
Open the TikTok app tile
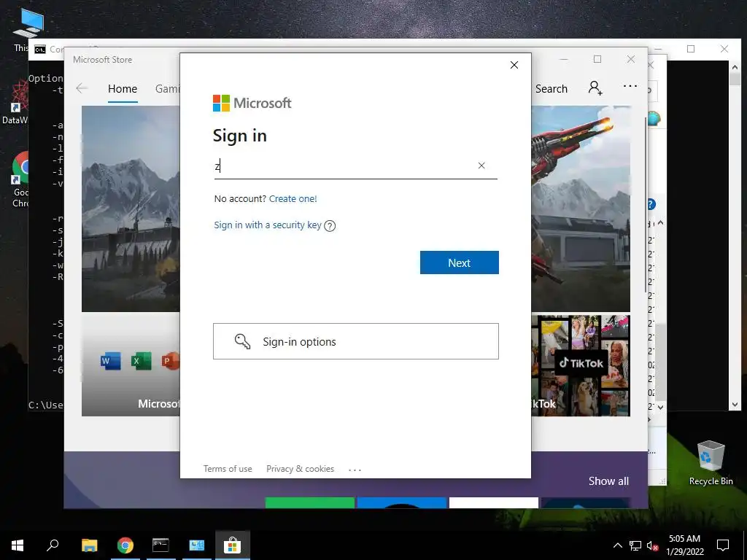coord(581,365)
